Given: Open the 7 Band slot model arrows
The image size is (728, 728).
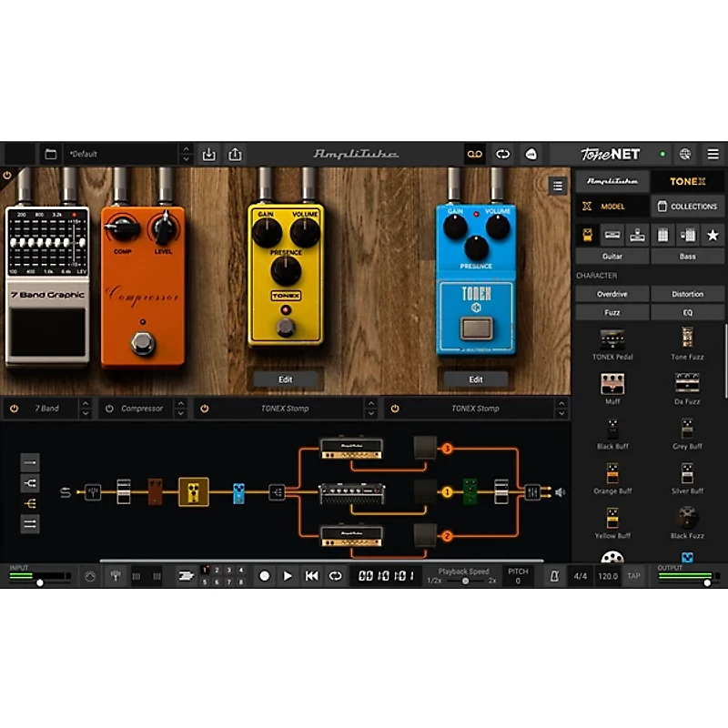Looking at the screenshot, I should (86, 409).
